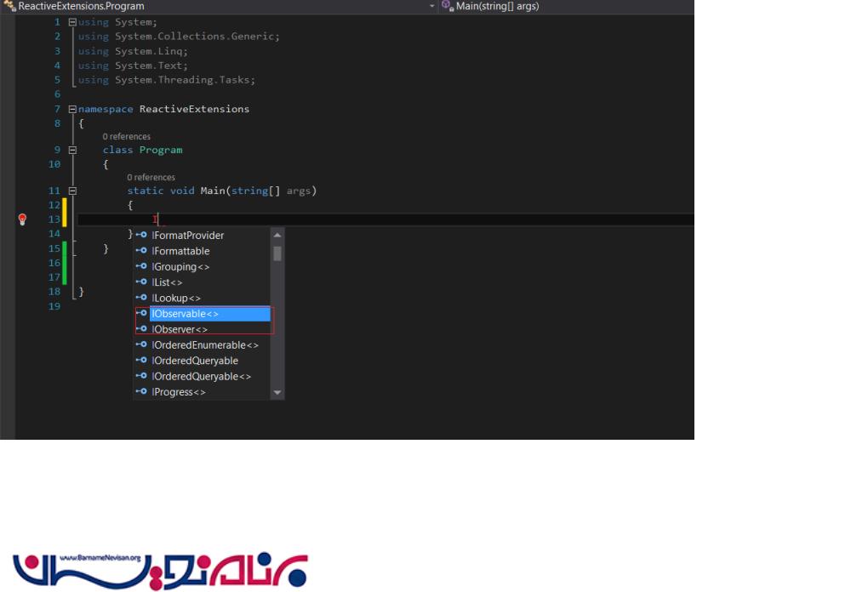Screen dimensions: 868x592
Task: Click 'using System.Collections.Generic;' code line
Action: (179, 37)
